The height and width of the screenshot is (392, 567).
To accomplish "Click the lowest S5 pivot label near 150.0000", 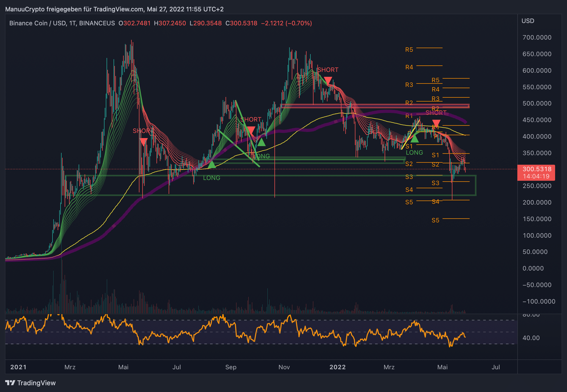I will click(435, 220).
